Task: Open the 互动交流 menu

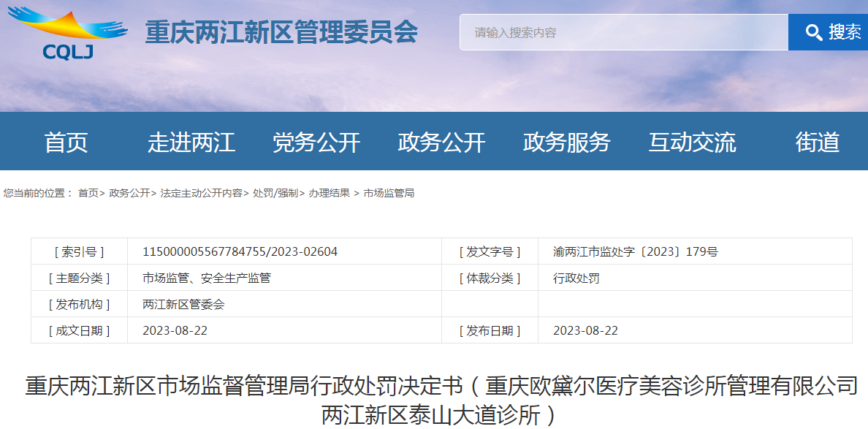Action: pyautogui.click(x=693, y=143)
